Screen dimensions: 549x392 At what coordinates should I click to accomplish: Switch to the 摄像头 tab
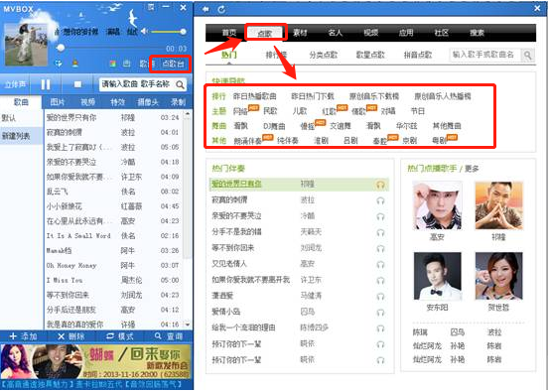pyautogui.click(x=148, y=102)
